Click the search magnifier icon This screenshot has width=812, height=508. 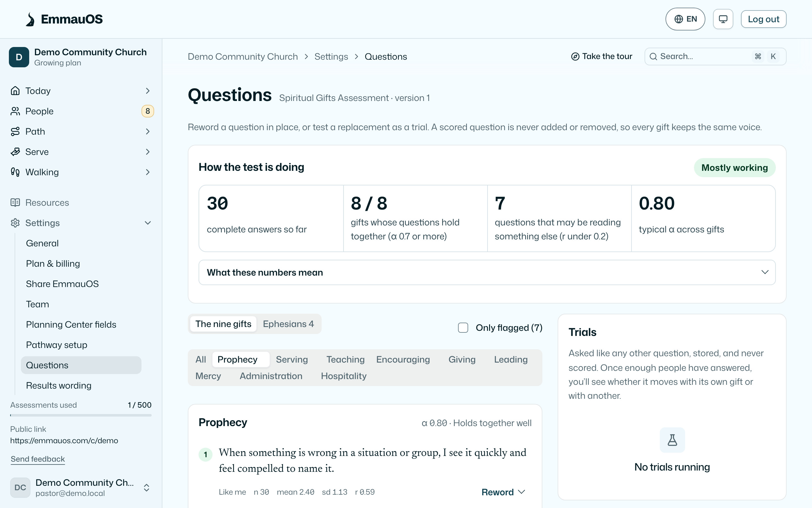(653, 57)
